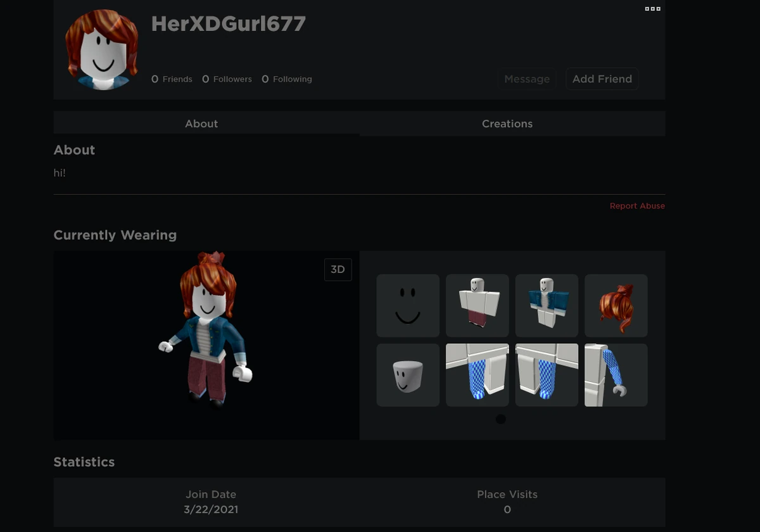Open the blue denim jacket shirt item
Image resolution: width=760 pixels, height=532 pixels.
point(547,305)
